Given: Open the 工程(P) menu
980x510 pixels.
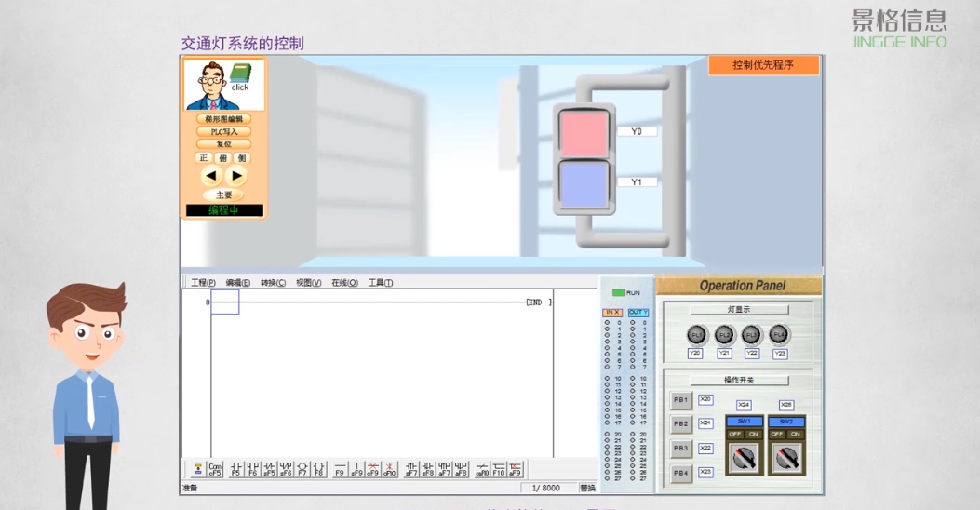Looking at the screenshot, I should 203,283.
